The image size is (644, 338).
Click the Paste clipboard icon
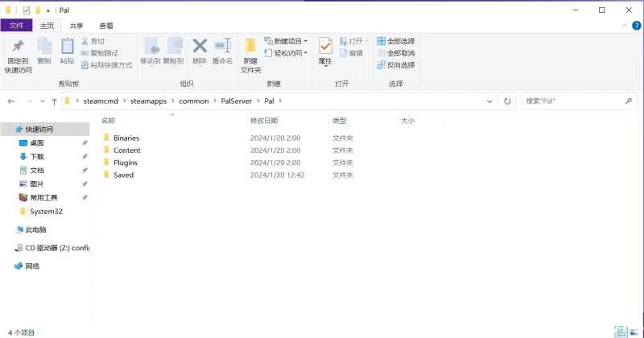(67, 46)
